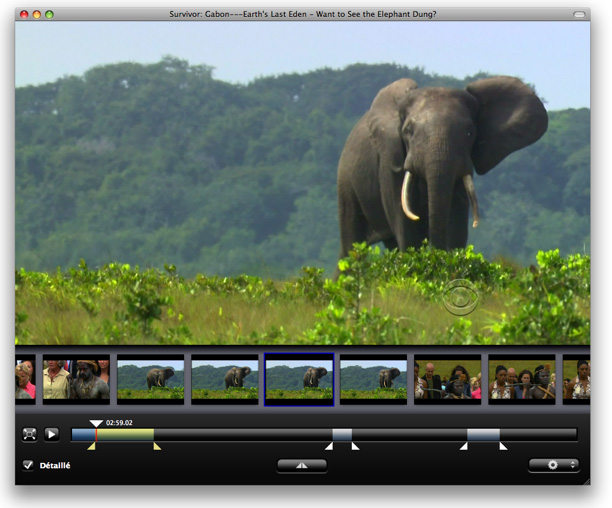Click the green zoom window button
The width and height of the screenshot is (612, 508).
coord(49,14)
